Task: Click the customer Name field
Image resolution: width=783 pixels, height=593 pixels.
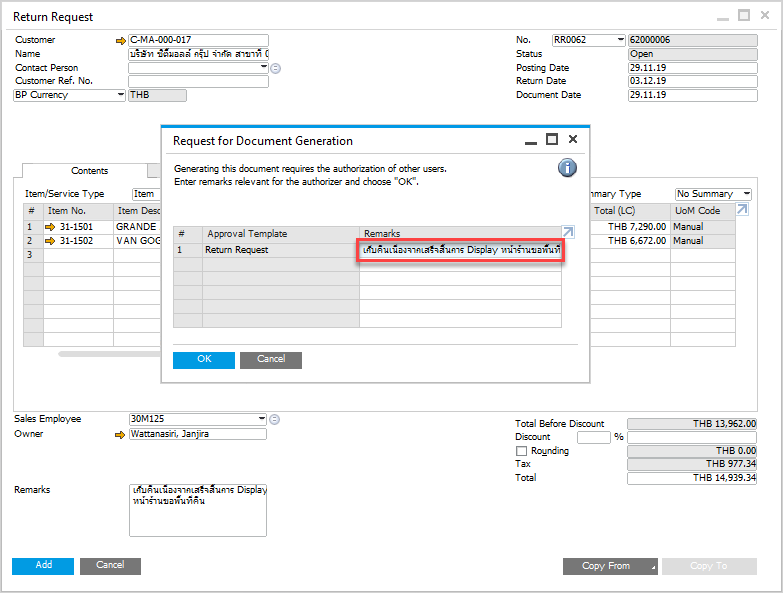Action: (x=198, y=54)
